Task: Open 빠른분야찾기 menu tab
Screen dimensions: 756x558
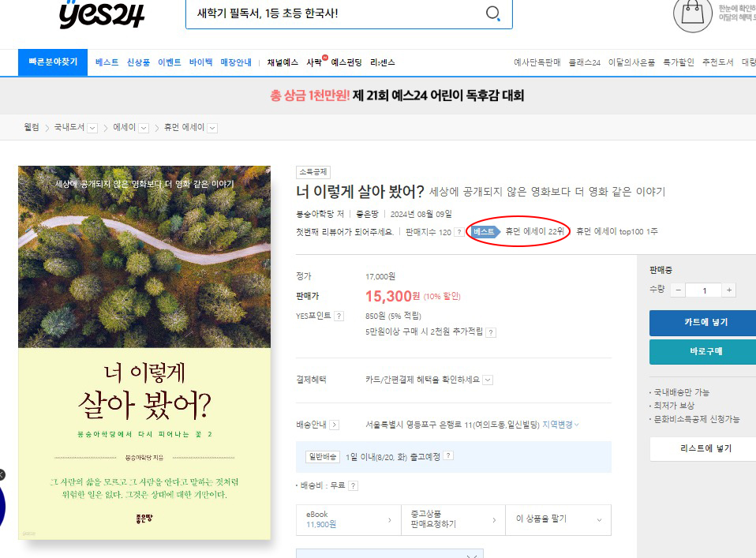Action: (x=53, y=62)
